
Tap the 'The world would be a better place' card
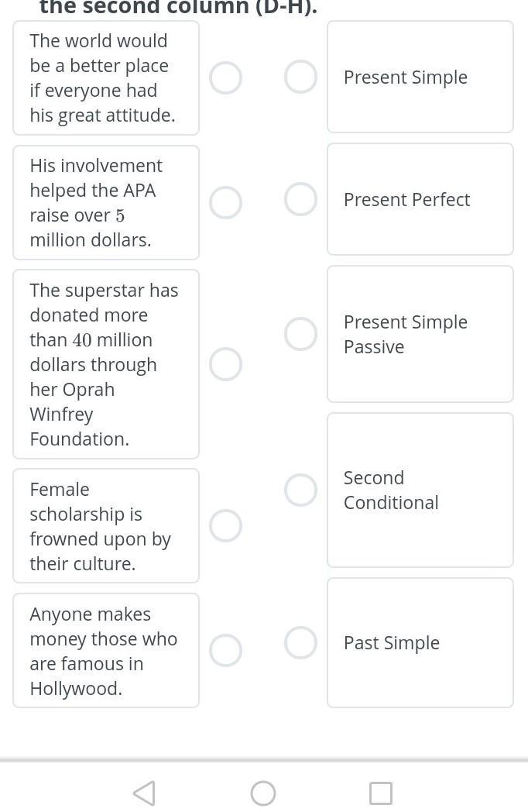tap(105, 78)
